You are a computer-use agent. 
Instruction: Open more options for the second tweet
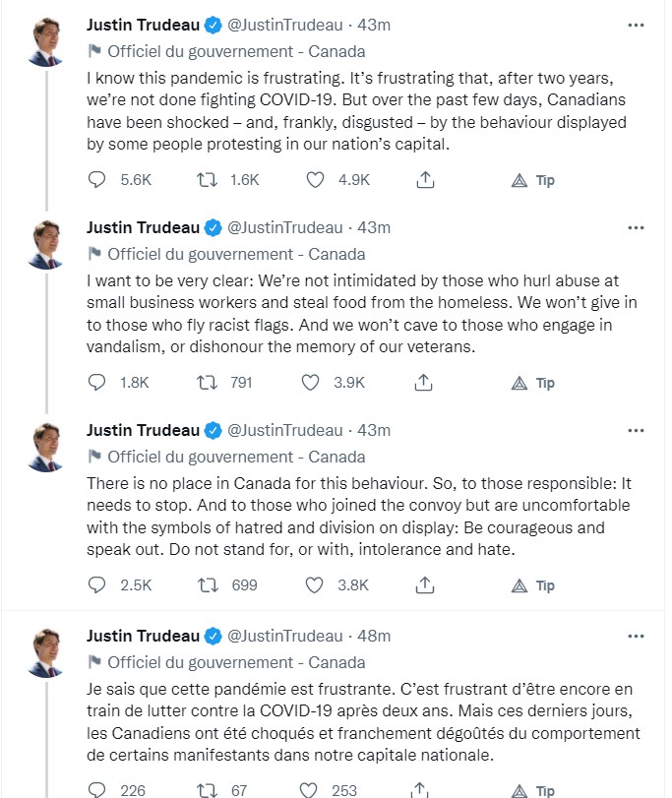pyautogui.click(x=636, y=228)
